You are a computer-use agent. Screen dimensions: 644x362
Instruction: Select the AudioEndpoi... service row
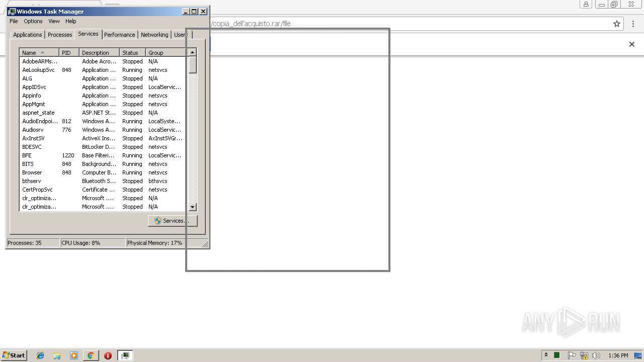pos(103,121)
